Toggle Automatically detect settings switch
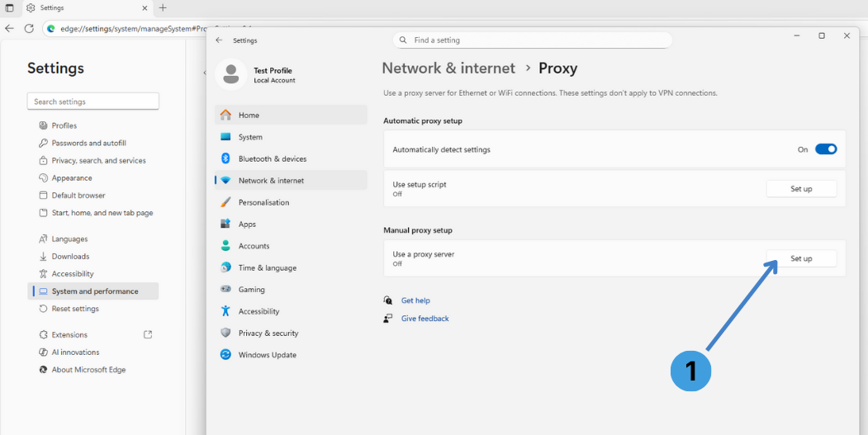 pyautogui.click(x=825, y=149)
